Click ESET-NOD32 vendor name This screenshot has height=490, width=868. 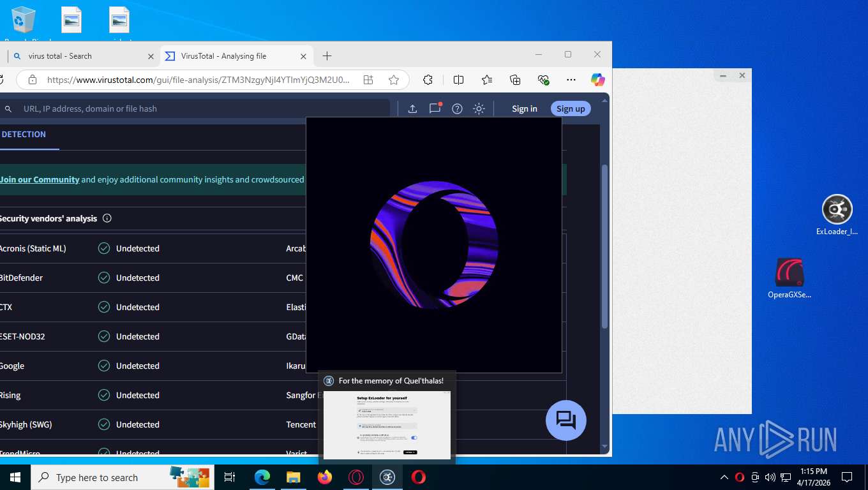[22, 336]
